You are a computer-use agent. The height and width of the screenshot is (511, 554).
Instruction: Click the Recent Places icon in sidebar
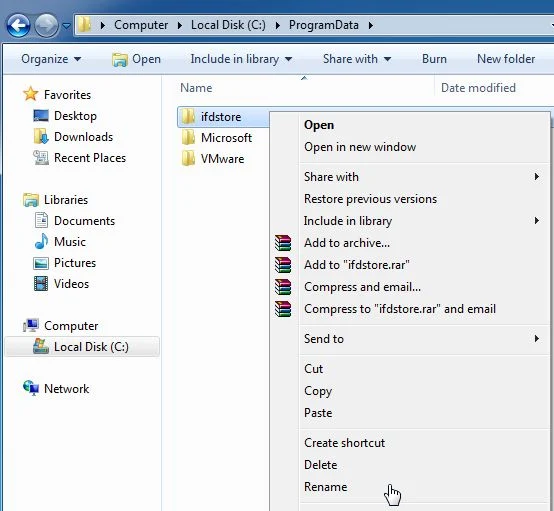pos(41,158)
